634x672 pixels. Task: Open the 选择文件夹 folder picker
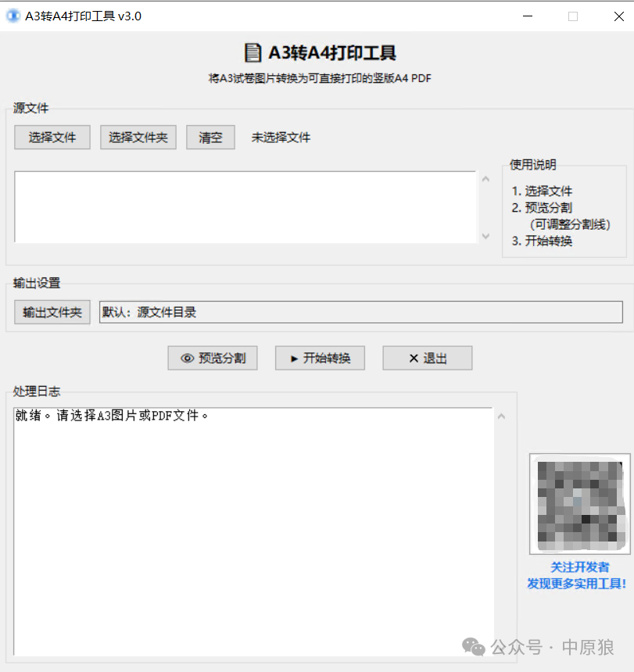click(138, 138)
